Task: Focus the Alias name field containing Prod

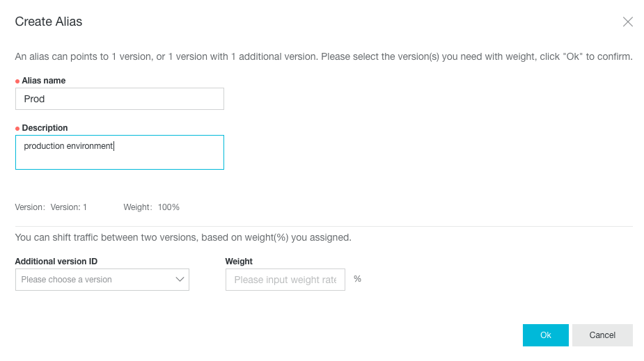Action: (x=120, y=99)
